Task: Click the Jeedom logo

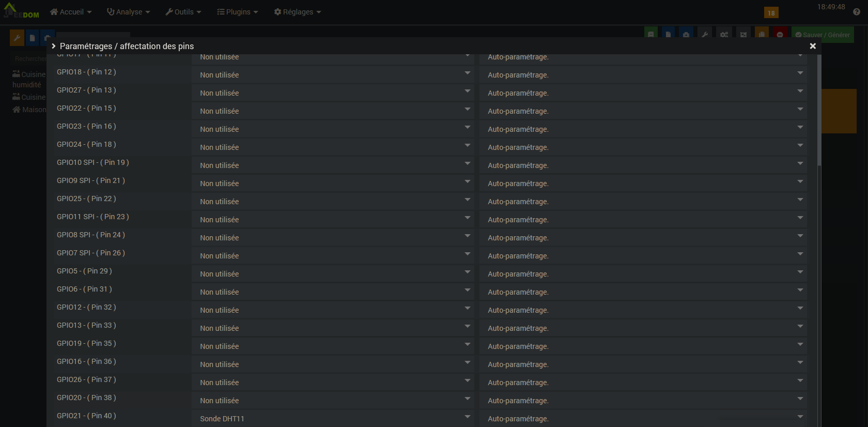Action: pyautogui.click(x=21, y=11)
